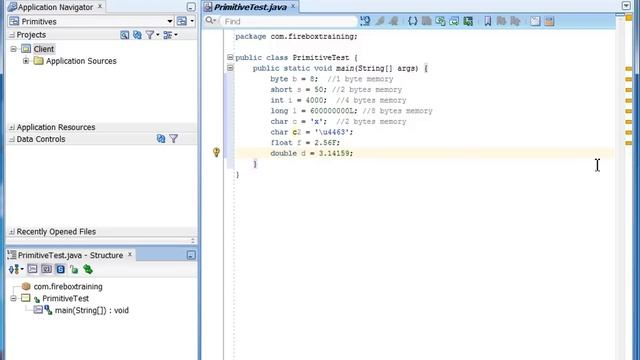The image size is (640, 360).
Task: Select the Client project
Action: 43,49
